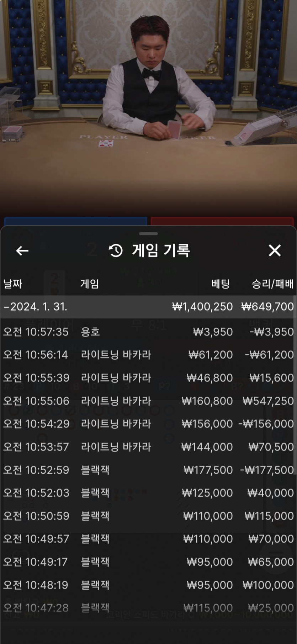Select the 라이트닝 바카라 entry at 10:55:39
The width and height of the screenshot is (297, 644).
[x=148, y=378]
